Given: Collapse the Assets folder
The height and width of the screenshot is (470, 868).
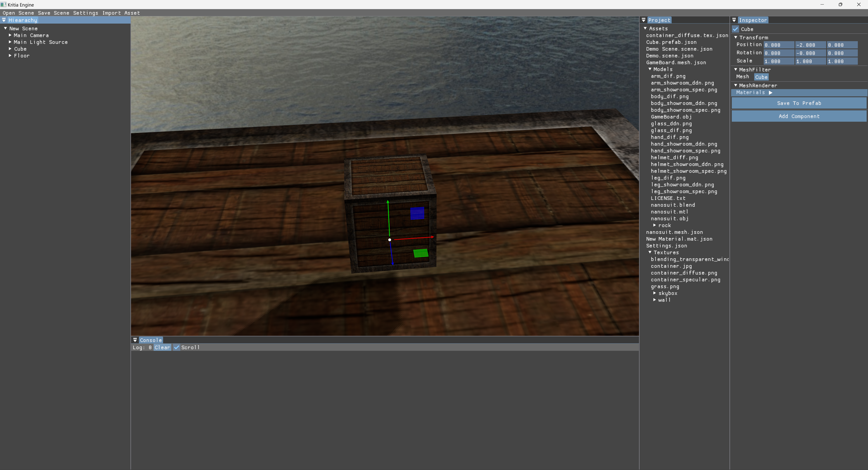Looking at the screenshot, I should (645, 28).
